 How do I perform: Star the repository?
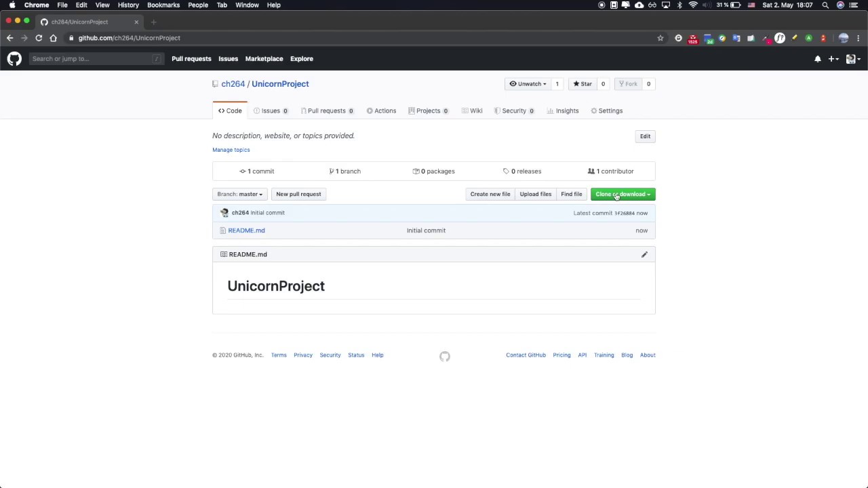(x=583, y=84)
